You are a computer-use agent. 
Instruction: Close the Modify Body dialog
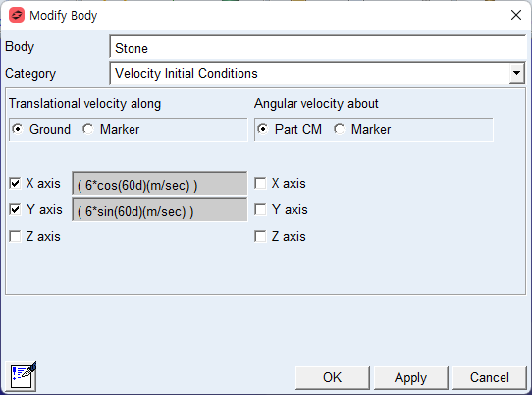tap(516, 15)
